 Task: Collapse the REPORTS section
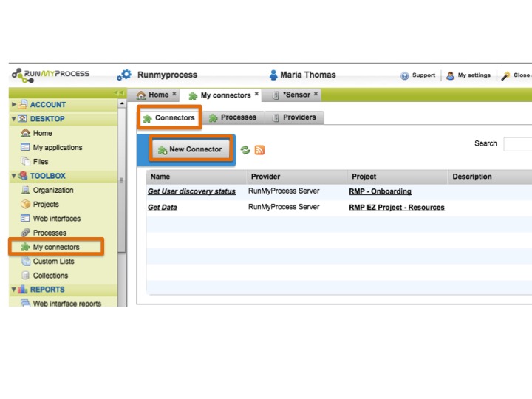[13, 290]
